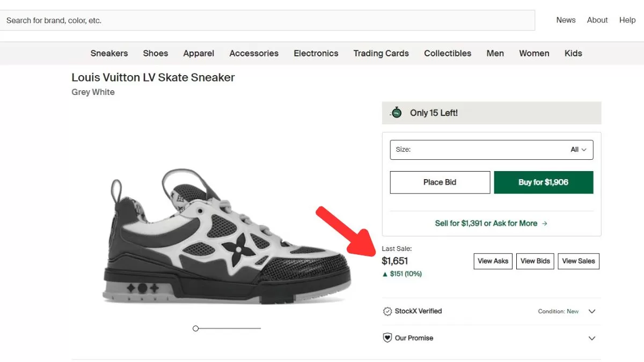
Task: Select the Collectibles category
Action: pos(448,53)
